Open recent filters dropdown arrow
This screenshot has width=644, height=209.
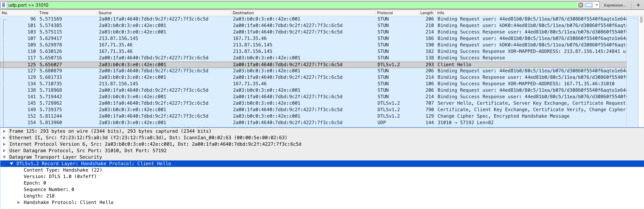[x=597, y=5]
